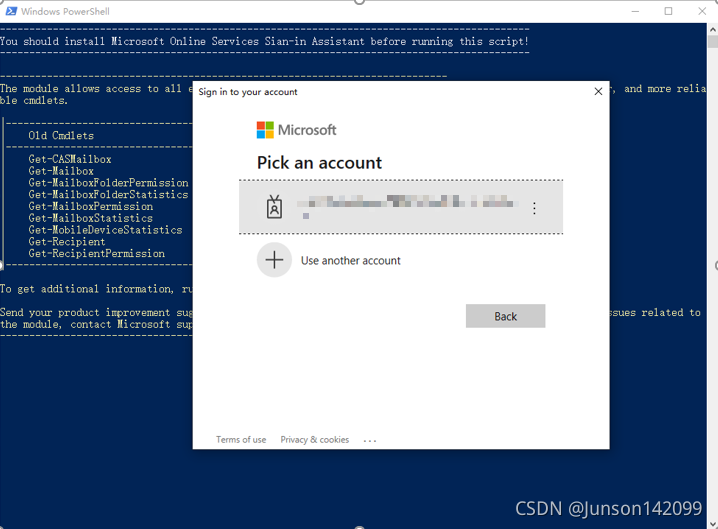Click Get-MailboxFolderStatistics in PowerShell
The image size is (718, 529).
coord(108,195)
